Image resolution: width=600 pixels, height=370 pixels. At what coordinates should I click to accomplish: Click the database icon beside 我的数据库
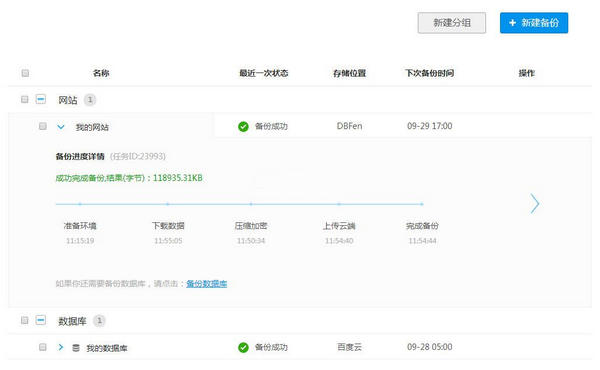76,348
